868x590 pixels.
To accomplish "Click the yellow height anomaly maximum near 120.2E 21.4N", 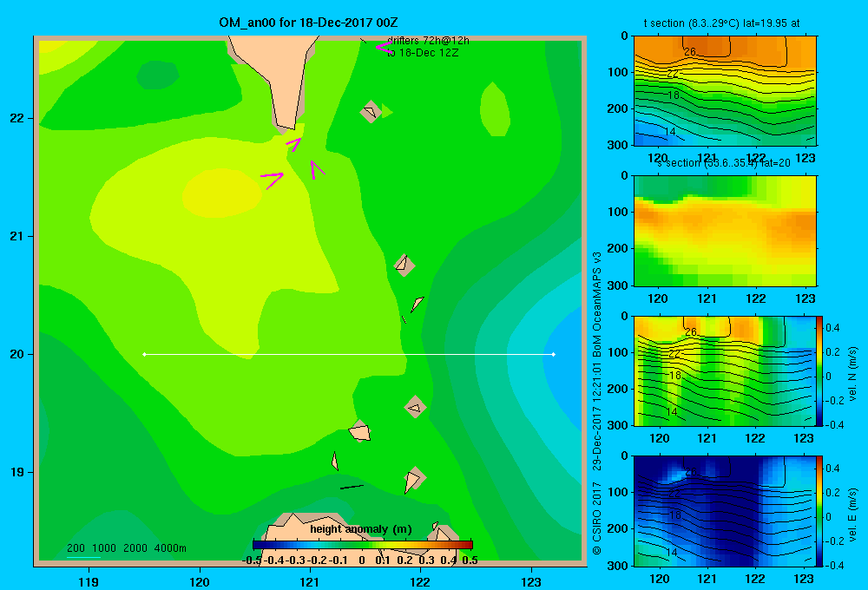I will (222, 193).
